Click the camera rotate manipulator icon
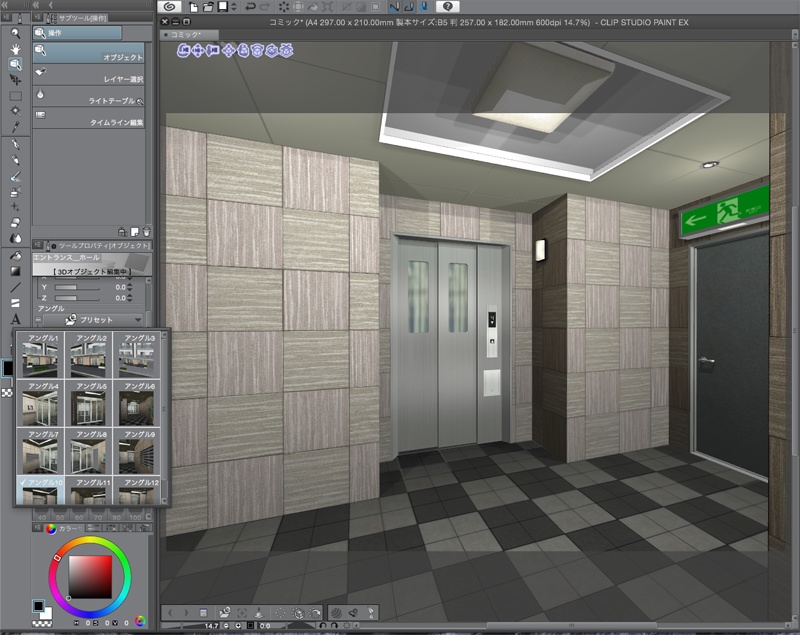The height and width of the screenshot is (635, 800). pos(184,50)
